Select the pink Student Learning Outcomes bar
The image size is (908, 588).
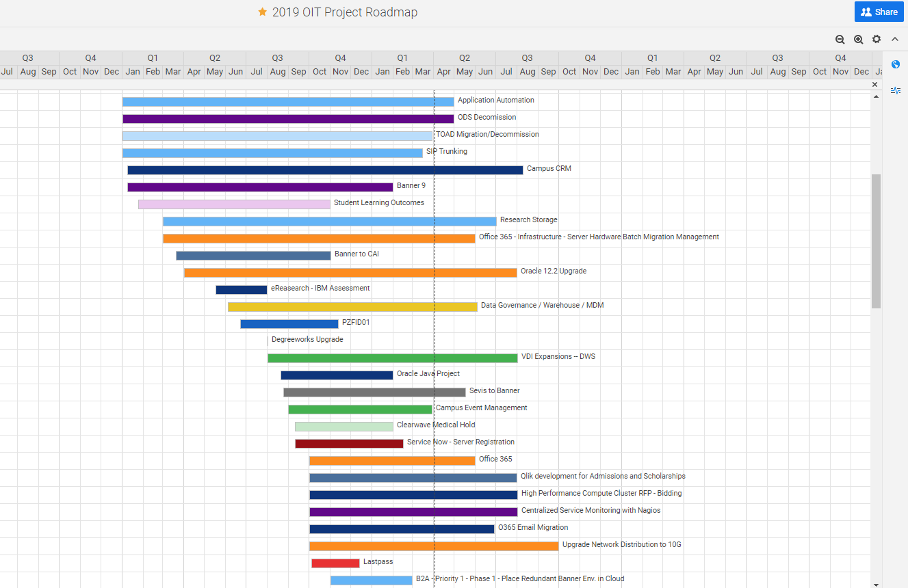coord(234,204)
